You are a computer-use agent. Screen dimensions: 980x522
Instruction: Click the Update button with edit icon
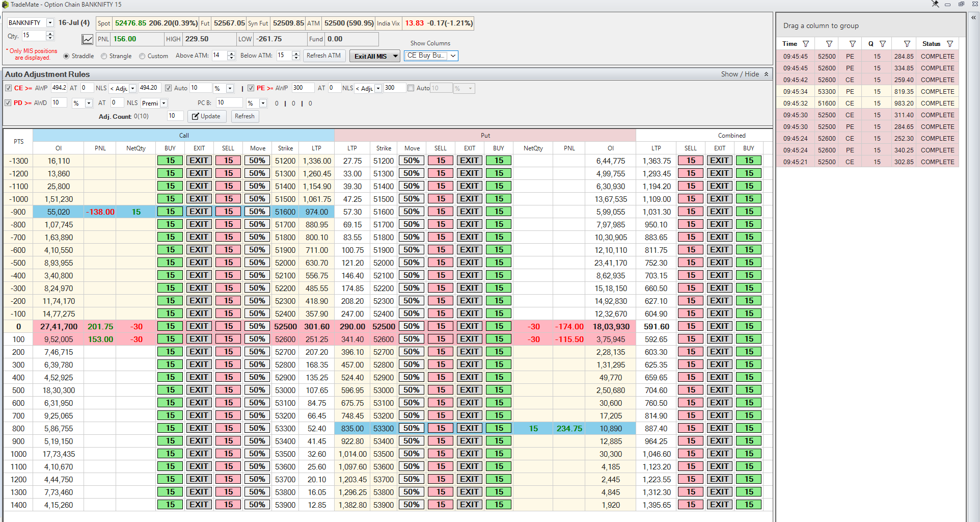(x=206, y=116)
